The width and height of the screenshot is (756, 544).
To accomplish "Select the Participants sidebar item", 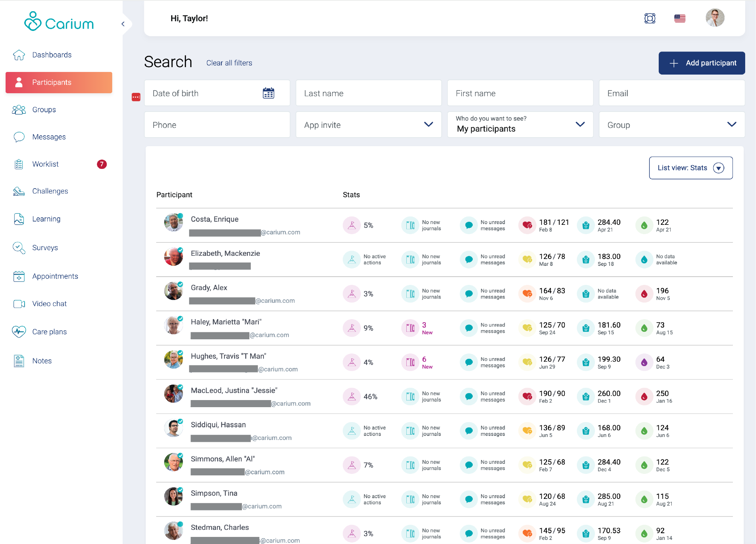I will pyautogui.click(x=59, y=82).
